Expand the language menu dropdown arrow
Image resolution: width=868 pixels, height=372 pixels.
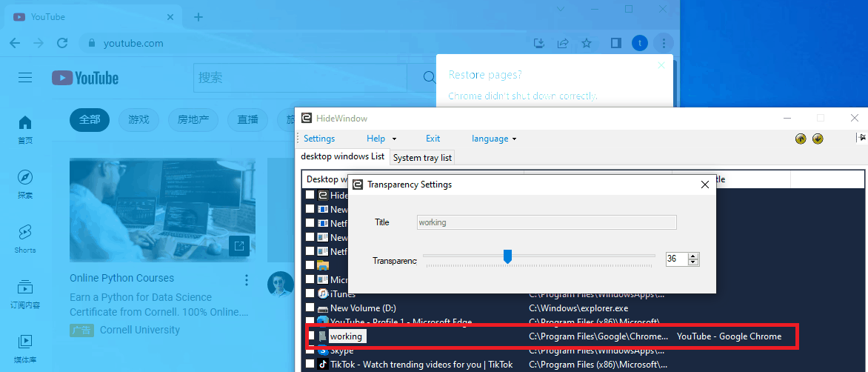(514, 139)
